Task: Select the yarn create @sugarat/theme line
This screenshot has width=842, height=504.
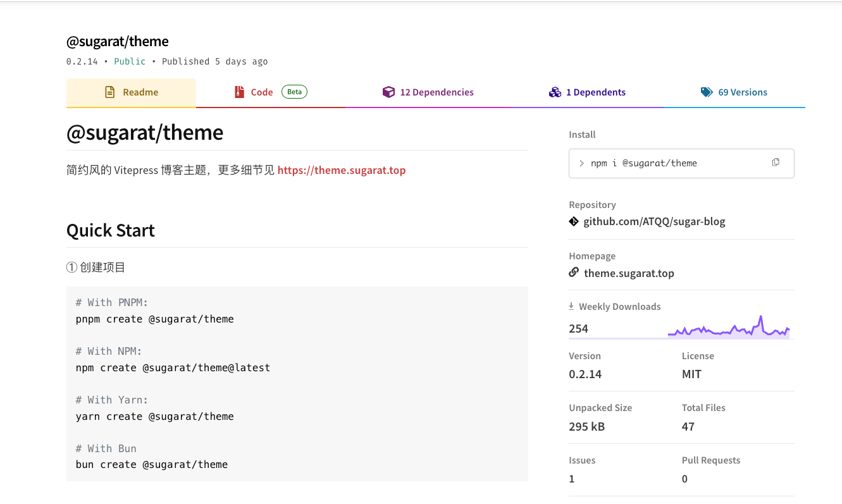Action: pyautogui.click(x=155, y=416)
